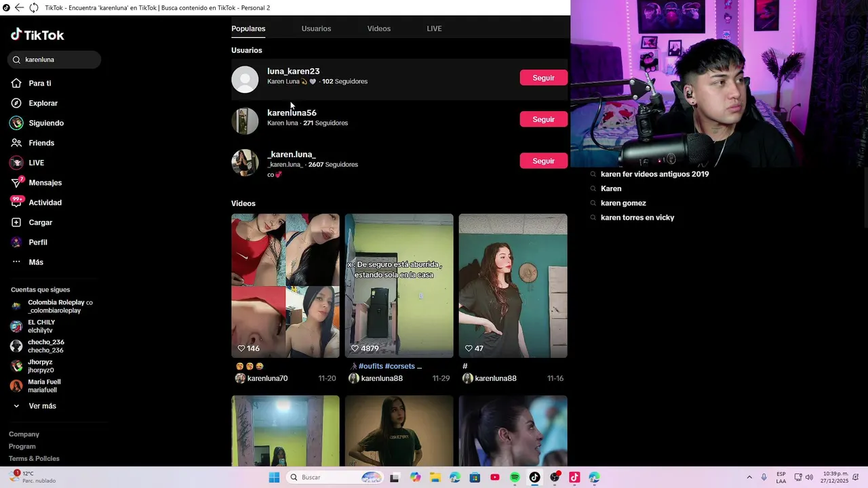Follow _karen.luna_ with Seguir button
Viewport: 868px width, 488px height.
click(543, 161)
